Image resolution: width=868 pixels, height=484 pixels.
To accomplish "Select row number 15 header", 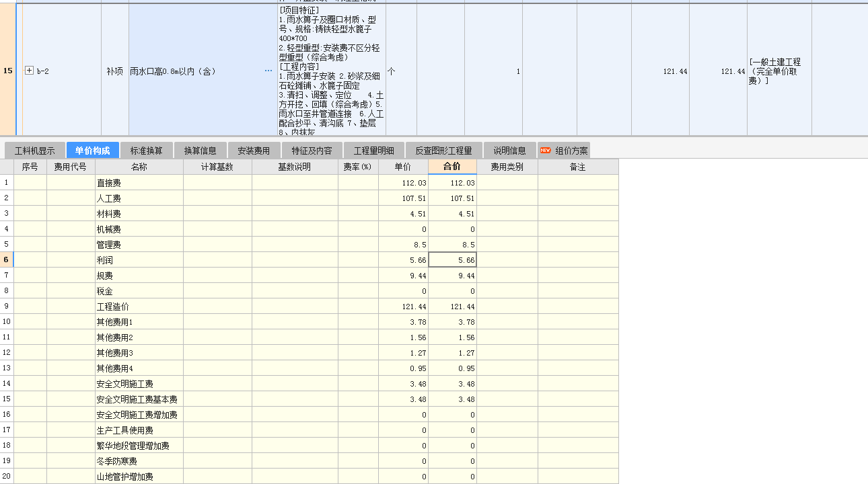I will pos(8,71).
